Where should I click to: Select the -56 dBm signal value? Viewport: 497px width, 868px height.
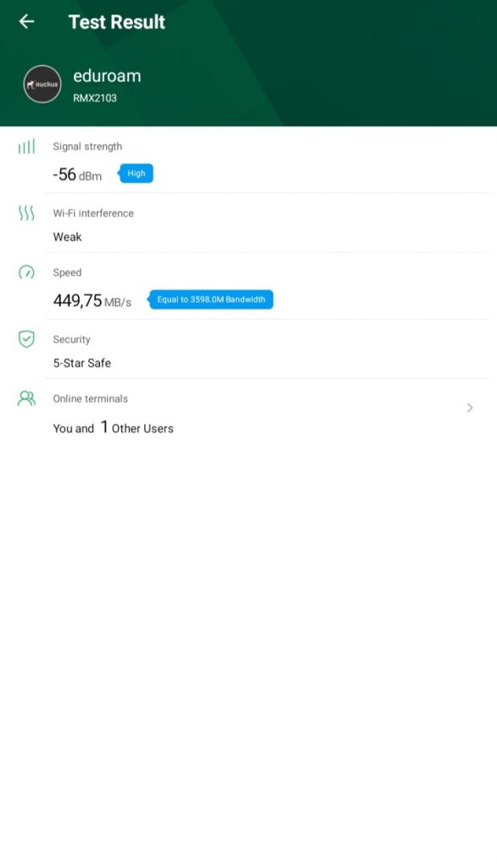tap(77, 175)
